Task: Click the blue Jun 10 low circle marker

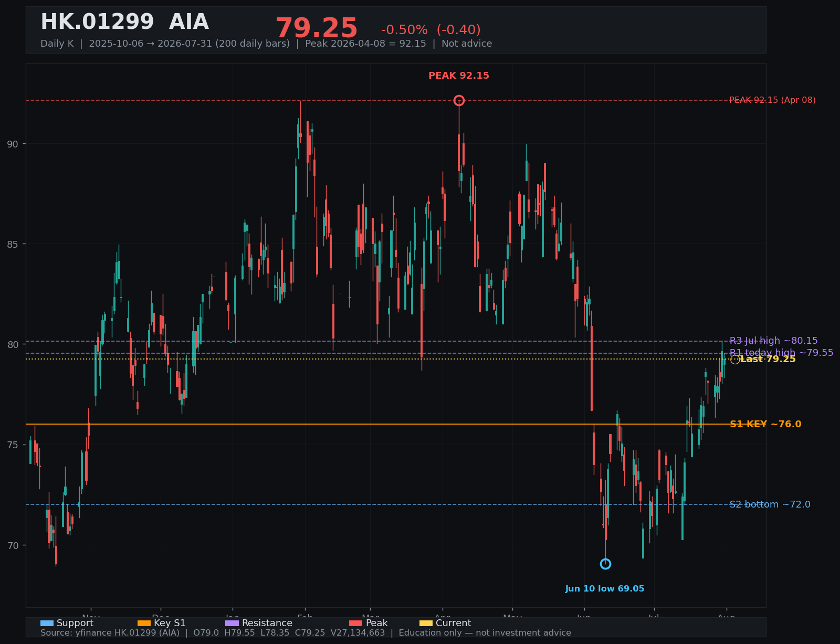Action: coord(605,564)
